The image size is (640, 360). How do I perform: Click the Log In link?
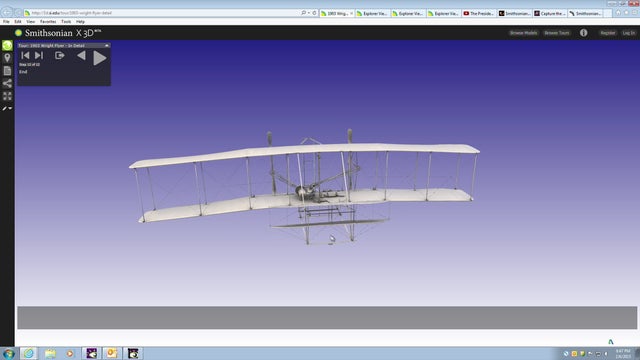pos(629,33)
